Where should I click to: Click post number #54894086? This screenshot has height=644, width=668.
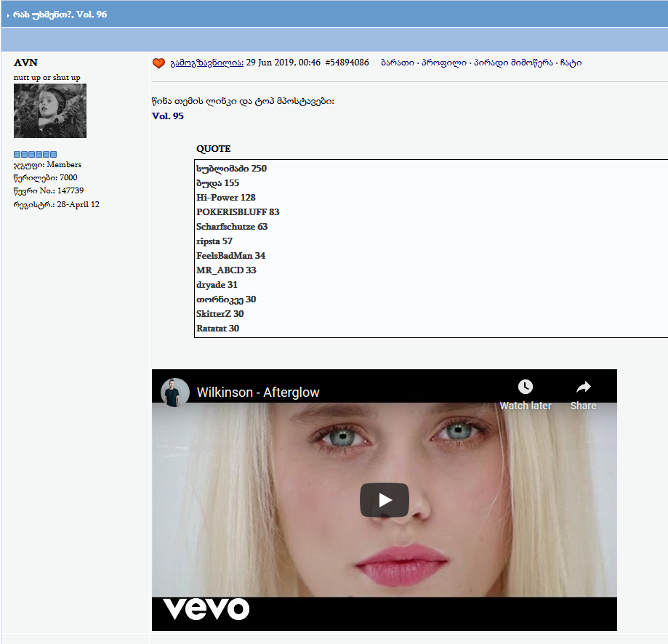[347, 63]
